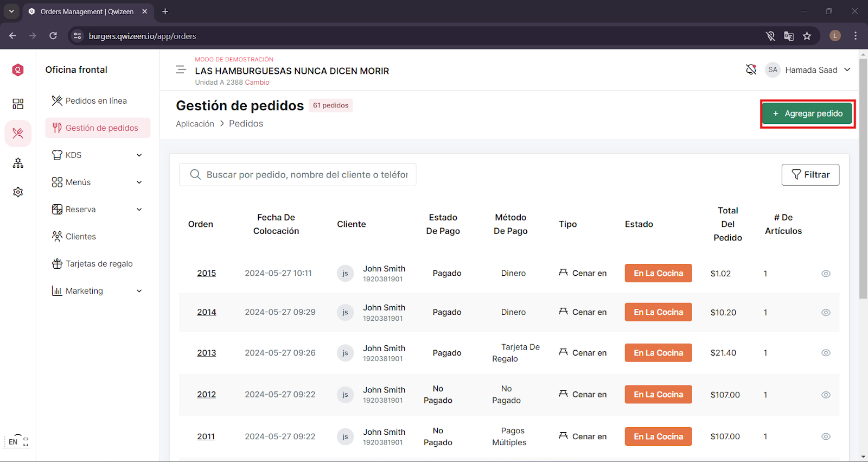
Task: Click the order search input field
Action: pyautogui.click(x=298, y=175)
